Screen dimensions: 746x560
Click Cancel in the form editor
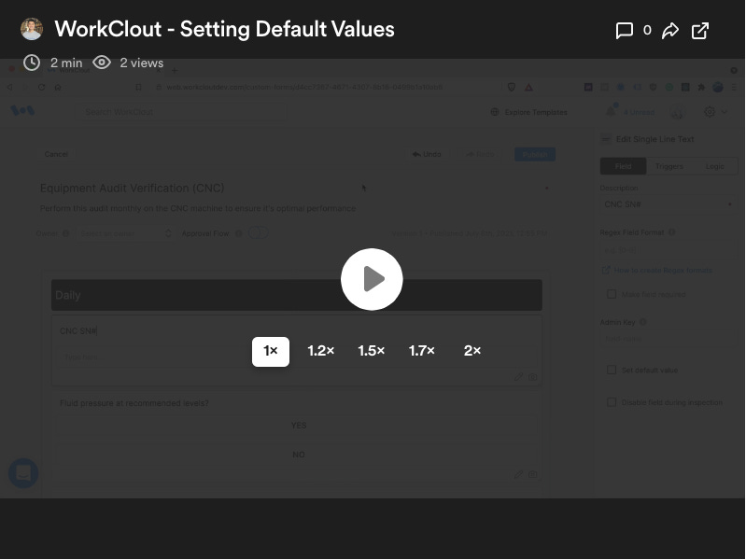tap(56, 154)
